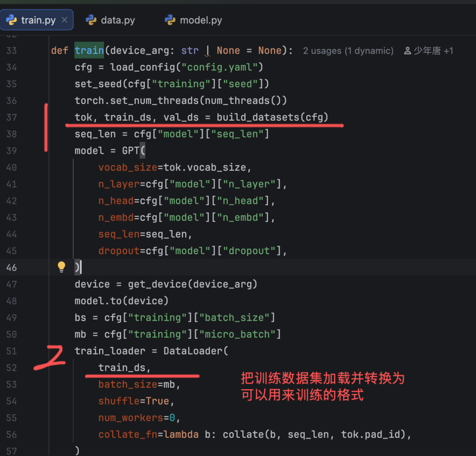The image size is (476, 456).
Task: Open the lightbulb intention actions on line 46
Action: pos(61,267)
